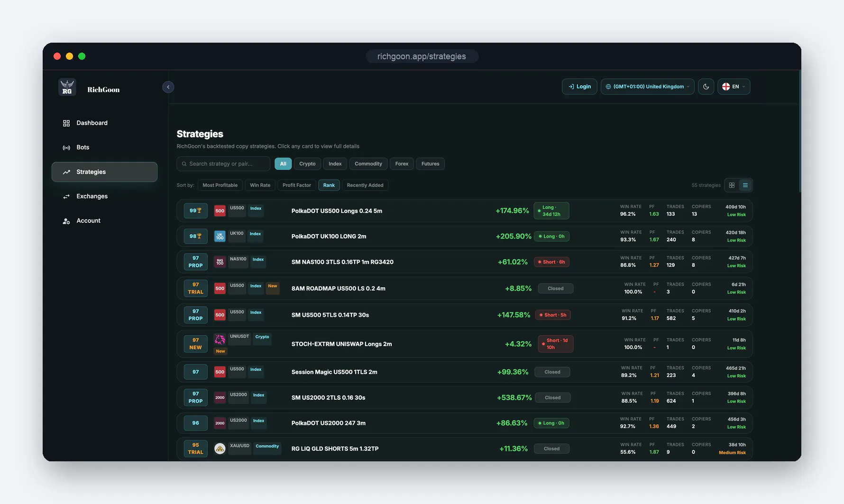This screenshot has height=504, width=844.
Task: Filter strategies by Crypto
Action: tap(307, 164)
